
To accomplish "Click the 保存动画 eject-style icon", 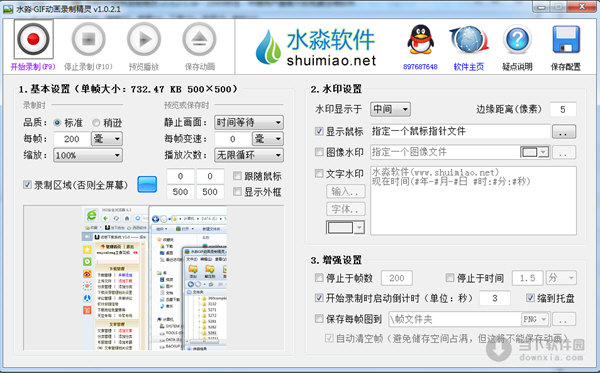I will pyautogui.click(x=199, y=39).
